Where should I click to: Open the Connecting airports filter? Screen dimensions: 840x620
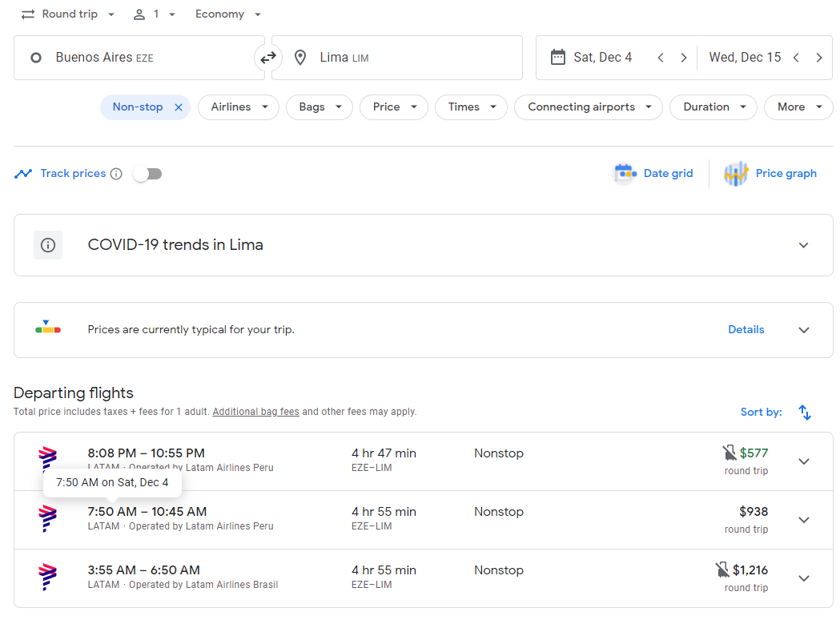click(x=589, y=107)
